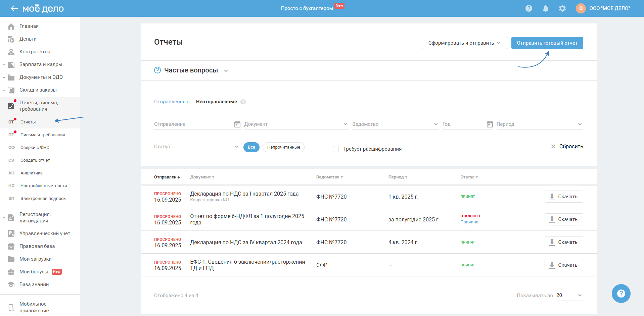Click the calendar icon beside Отправление field

[237, 124]
